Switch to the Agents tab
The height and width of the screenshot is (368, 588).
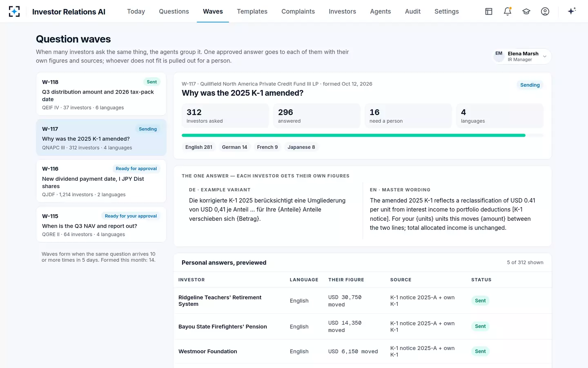(381, 11)
